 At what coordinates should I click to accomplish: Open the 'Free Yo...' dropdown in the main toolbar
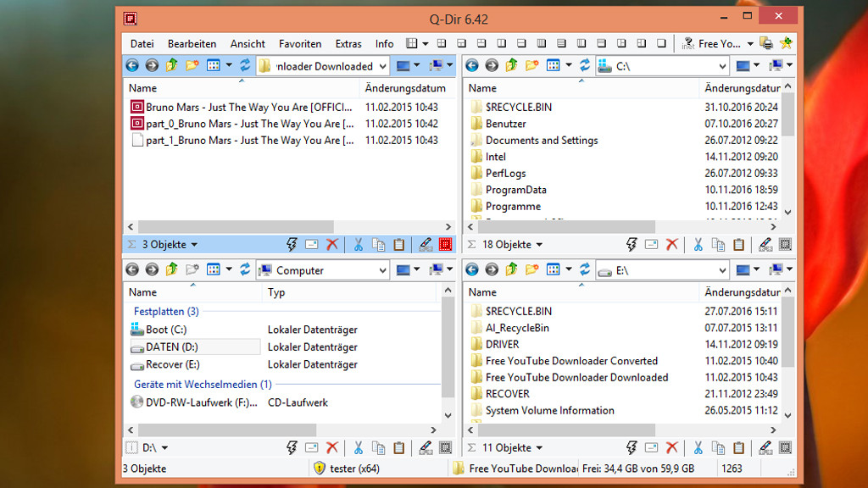point(748,44)
